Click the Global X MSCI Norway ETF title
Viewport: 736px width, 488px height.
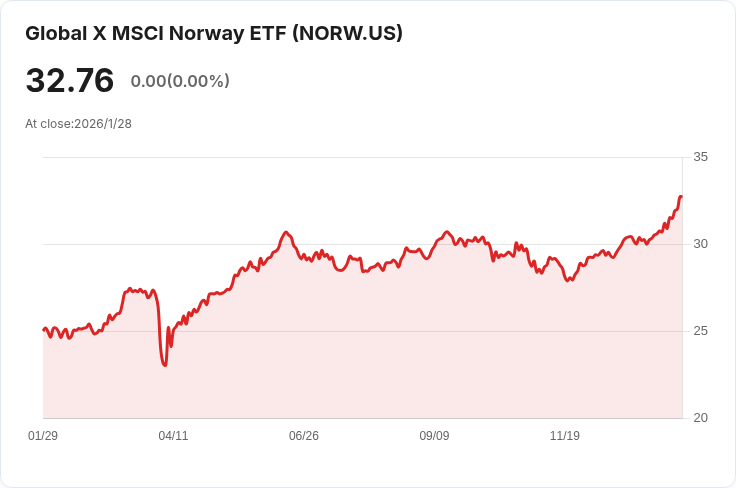pos(213,33)
